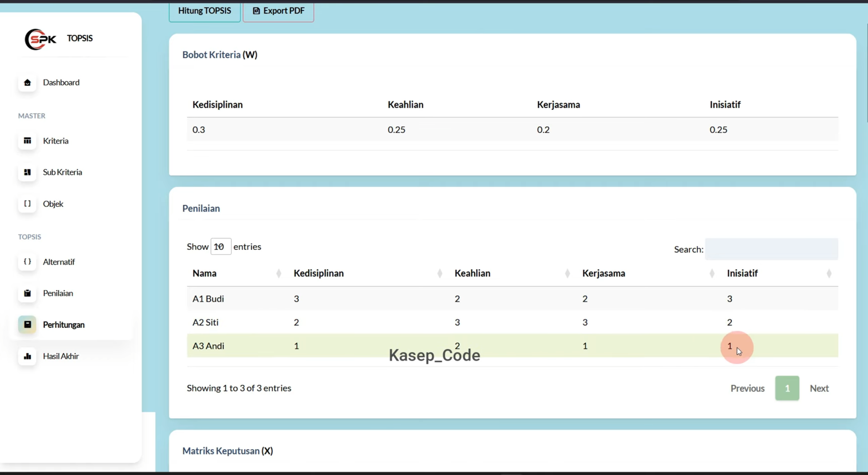Sort table by Inisiatif column arrows
Screen dimensions: 868x475
(x=829, y=273)
